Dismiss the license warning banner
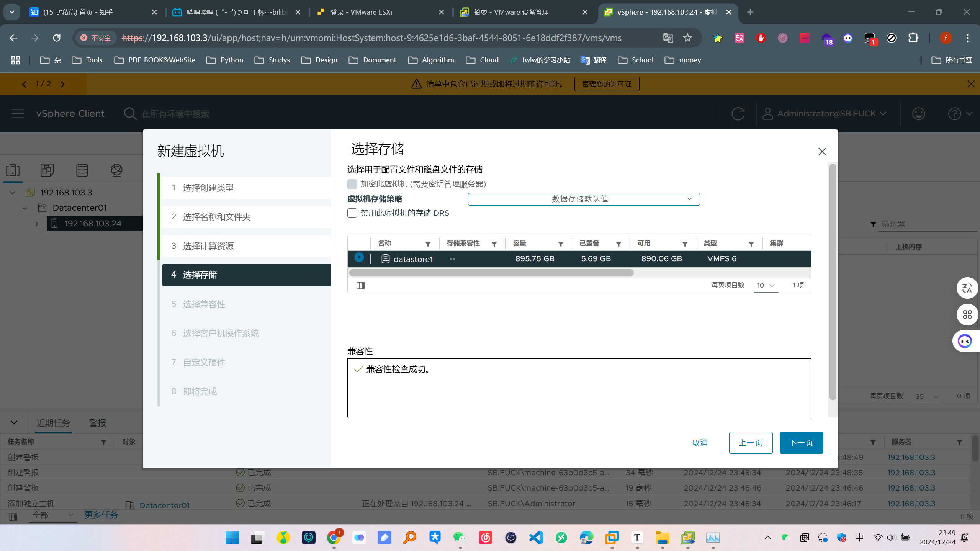 click(971, 84)
